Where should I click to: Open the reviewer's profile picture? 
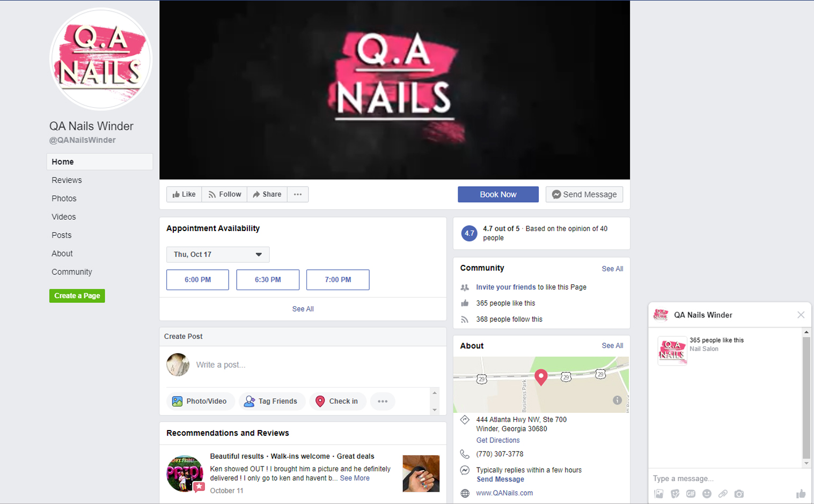[x=185, y=473]
